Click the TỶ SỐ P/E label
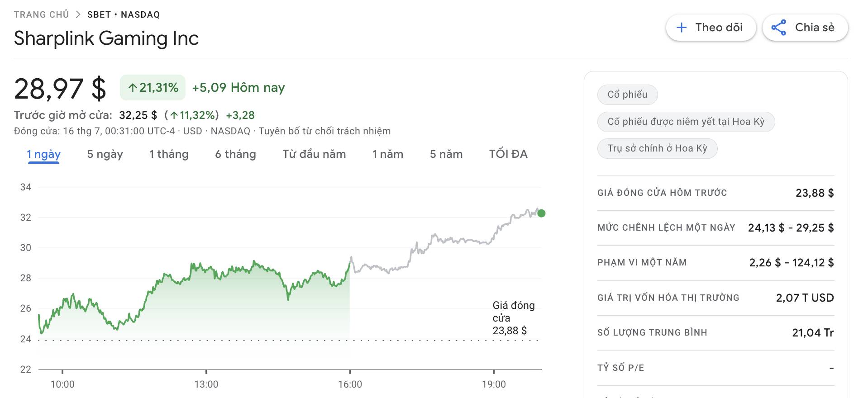The image size is (868, 398). (620, 368)
